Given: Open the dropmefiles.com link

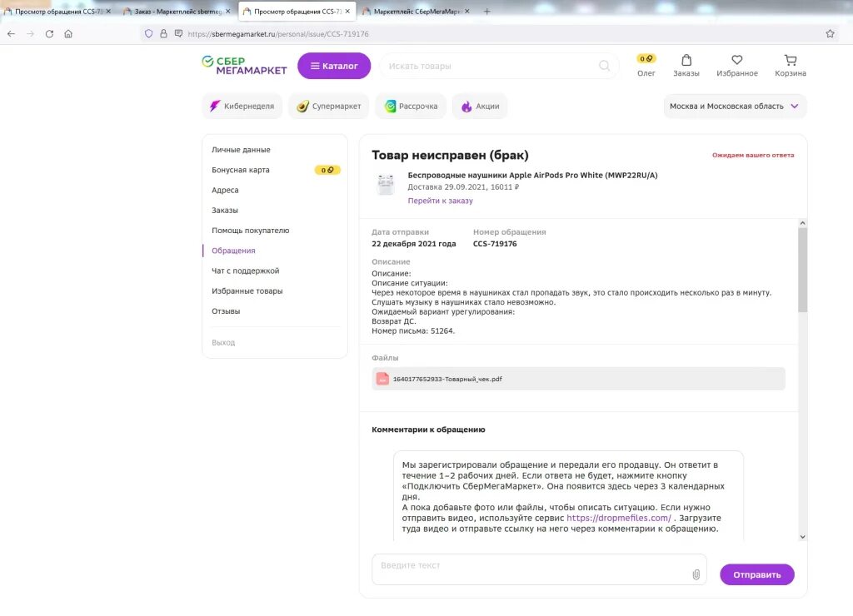Looking at the screenshot, I should pos(619,518).
